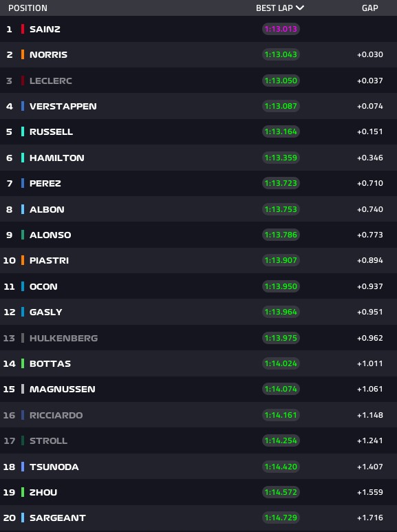This screenshot has height=532, width=397.
Task: Open Norris's 1:13.043 lap time badge
Action: tap(281, 54)
